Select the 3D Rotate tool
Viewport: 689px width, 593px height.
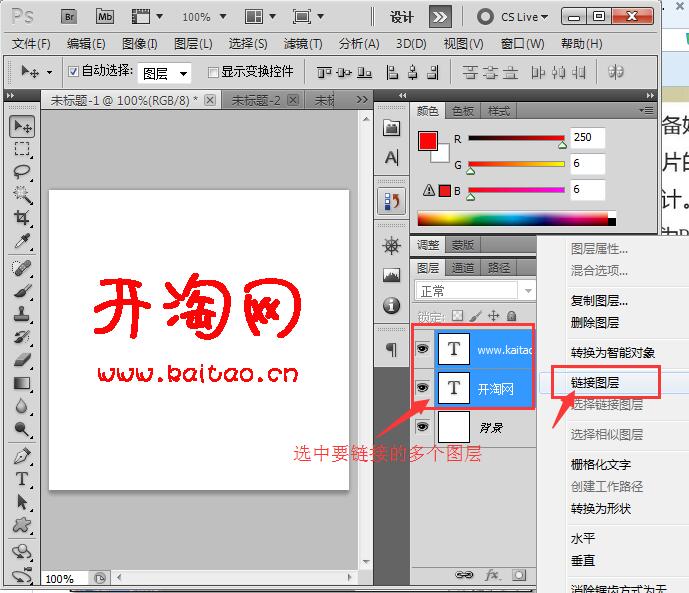pyautogui.click(x=22, y=552)
